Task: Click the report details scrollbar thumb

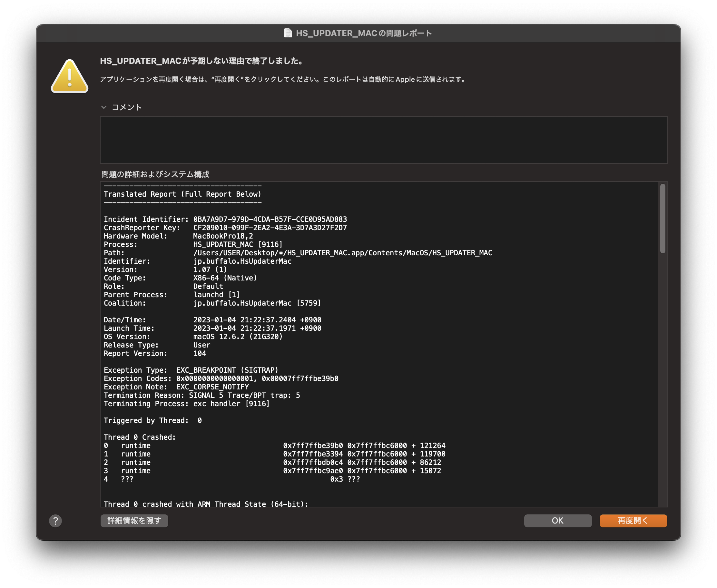Action: (x=663, y=219)
